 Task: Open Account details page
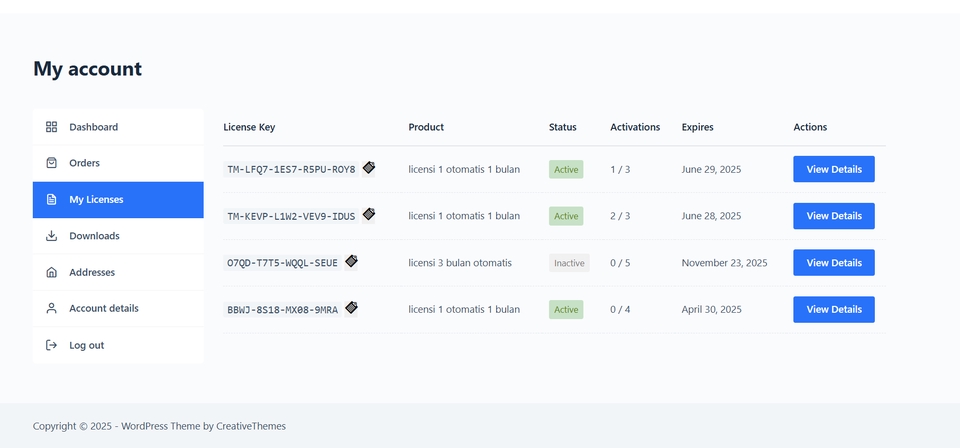click(118, 308)
